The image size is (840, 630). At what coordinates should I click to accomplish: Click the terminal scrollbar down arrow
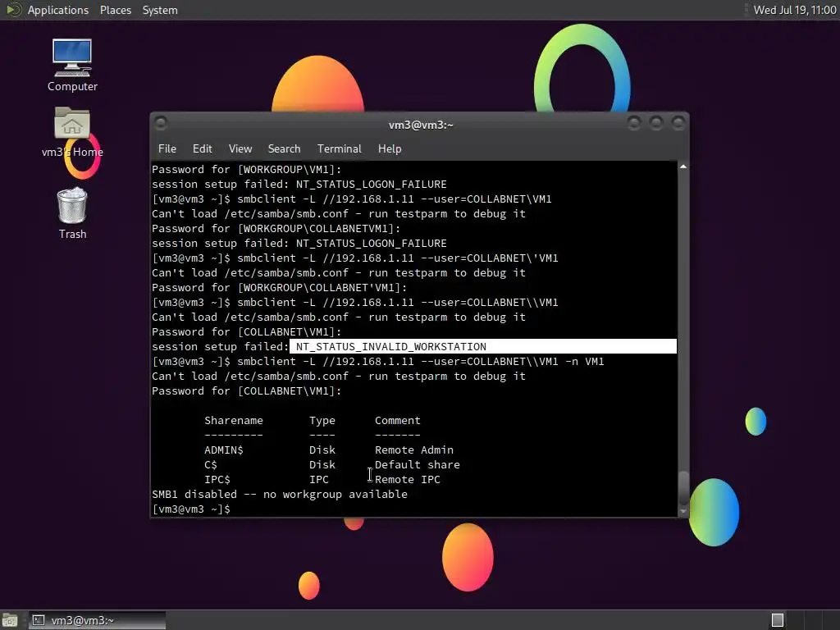pos(683,511)
